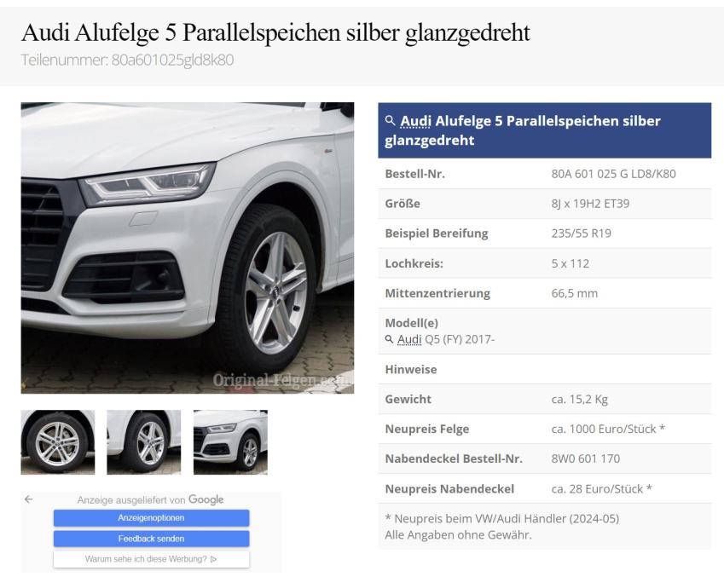Image resolution: width=724 pixels, height=588 pixels.
Task: Select the second thumbnail showing the wheel side view
Action: coord(144,442)
